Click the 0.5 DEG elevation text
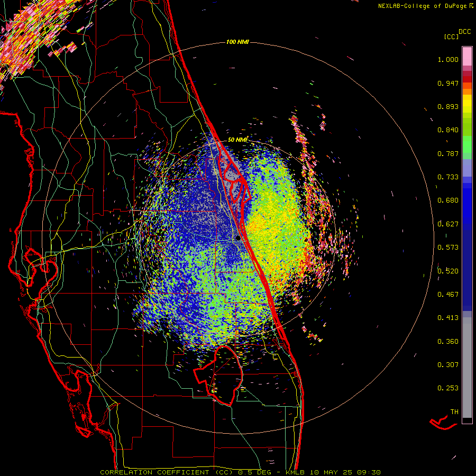The width and height of the screenshot is (476, 476). click(254, 472)
